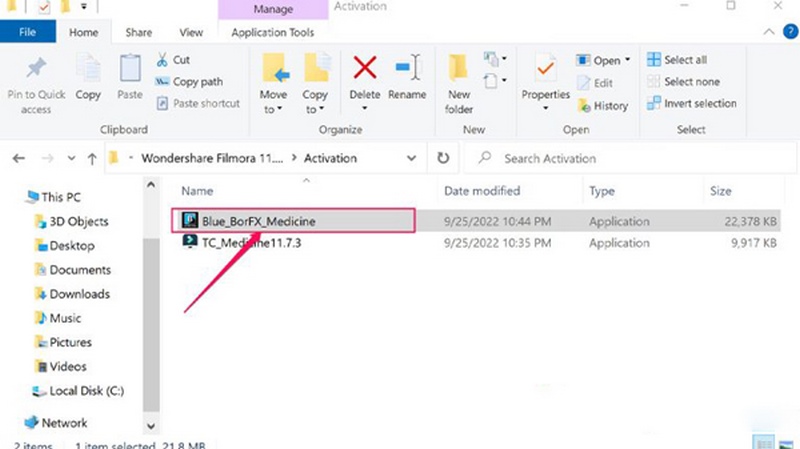Collapse the ribbon with the chevron
800x449 pixels.
[768, 32]
